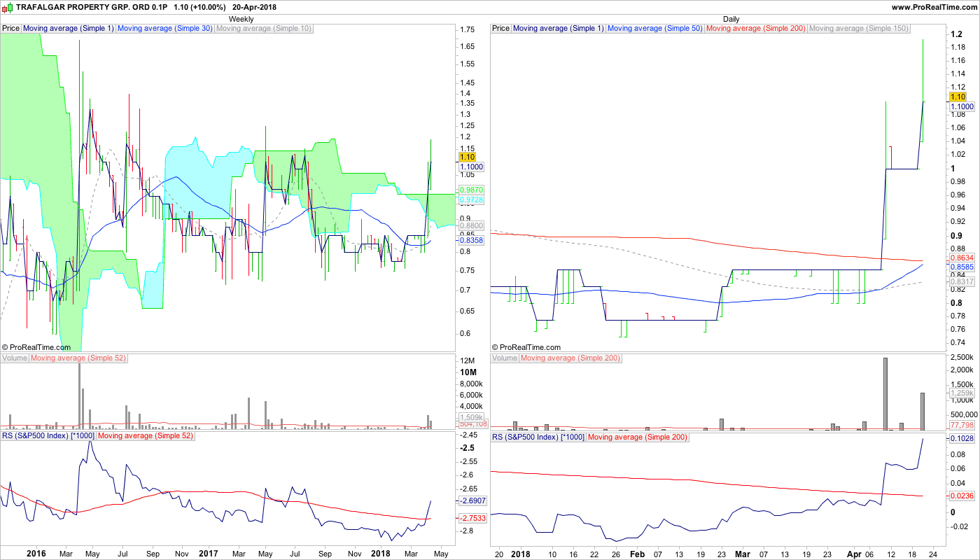Select Moving average (Simple 52) in Weekly RS panel
Viewport: 980px width, 560px height.
146,436
